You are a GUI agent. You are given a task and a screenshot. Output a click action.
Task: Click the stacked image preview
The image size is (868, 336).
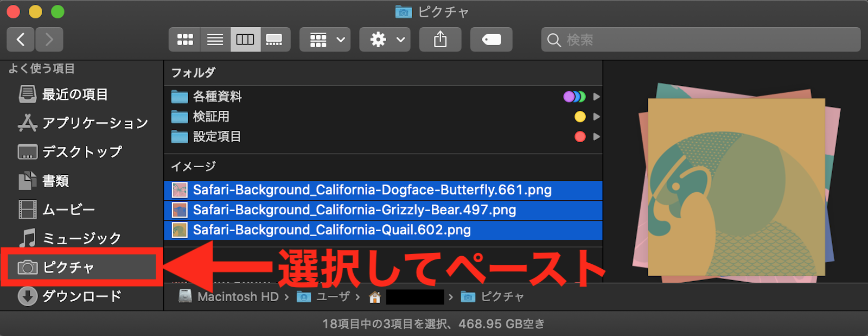coord(737,183)
